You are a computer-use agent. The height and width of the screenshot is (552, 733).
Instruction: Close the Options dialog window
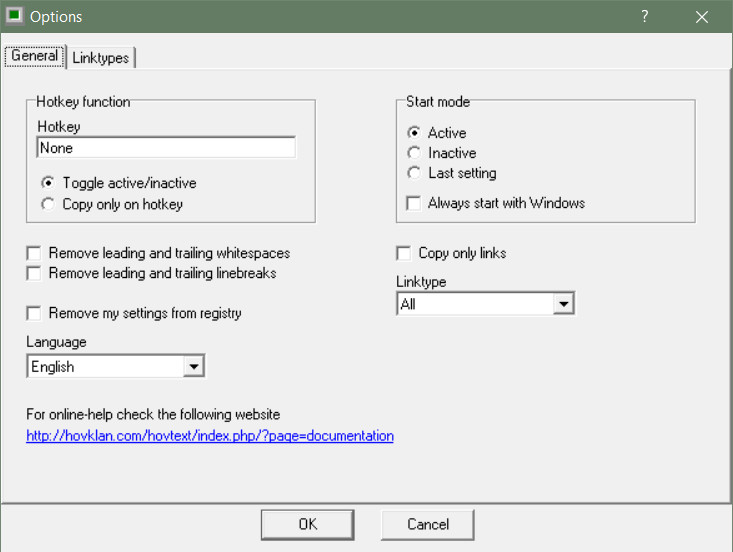pyautogui.click(x=702, y=16)
